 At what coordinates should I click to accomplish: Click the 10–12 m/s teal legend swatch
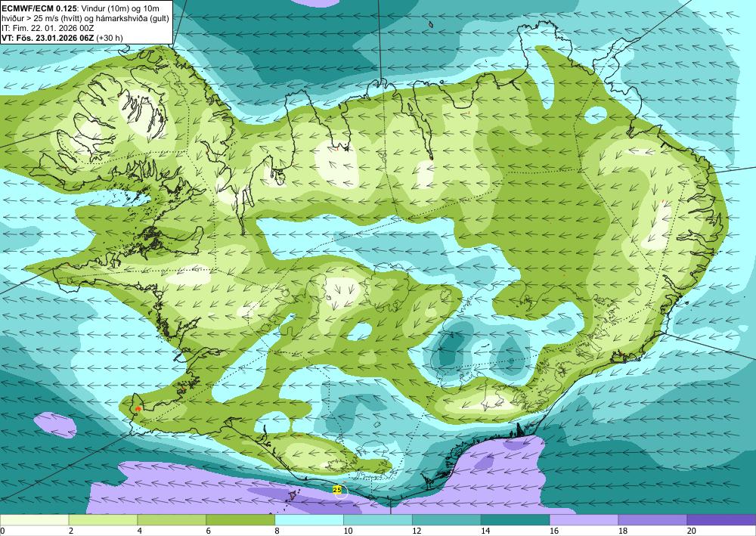click(x=378, y=520)
